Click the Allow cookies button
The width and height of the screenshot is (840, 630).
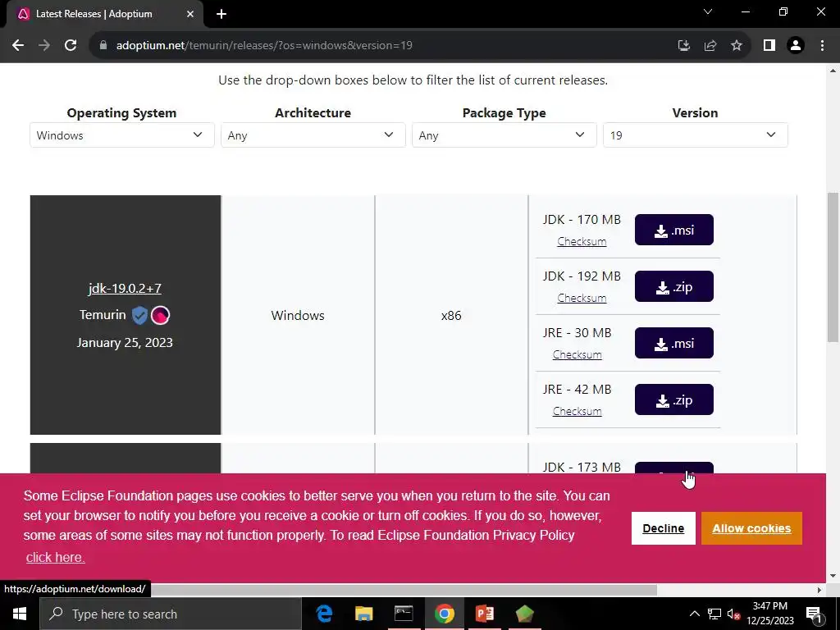tap(751, 528)
